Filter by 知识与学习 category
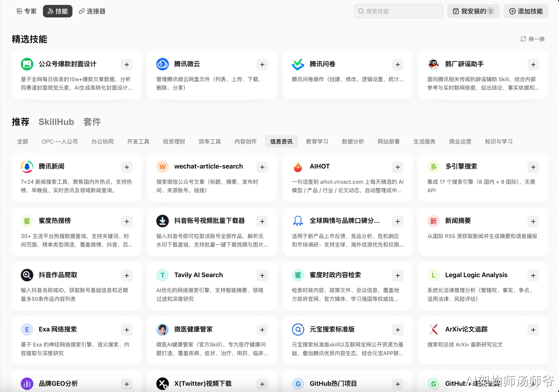 pos(499,142)
